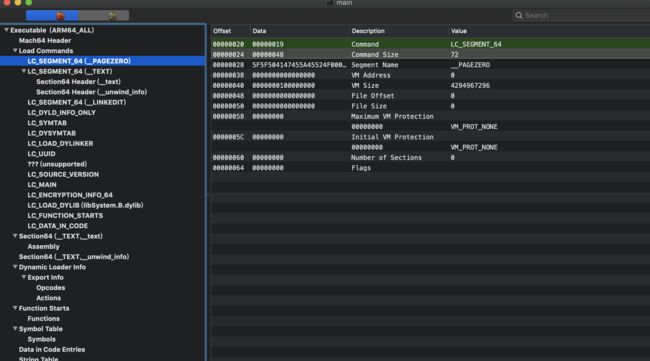The height and width of the screenshot is (361, 650).
Task: Select LC_LOAD_DYLINKER command
Action: pos(60,143)
